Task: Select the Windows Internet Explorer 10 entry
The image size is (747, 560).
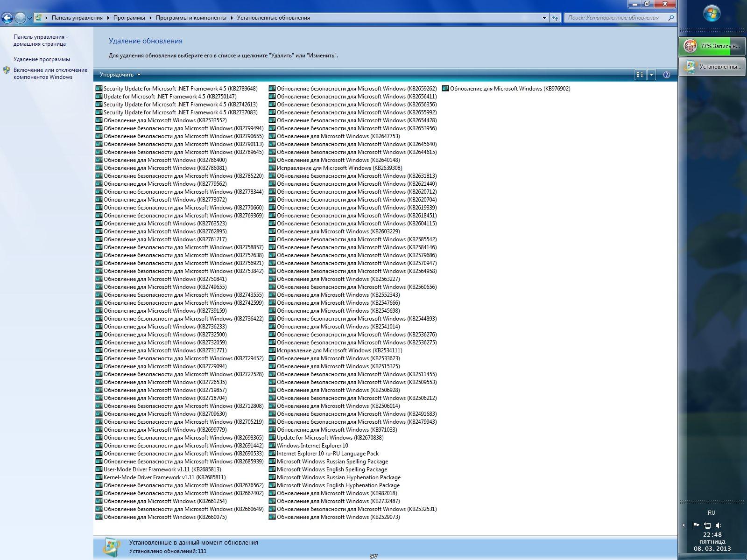Action: 312,446
